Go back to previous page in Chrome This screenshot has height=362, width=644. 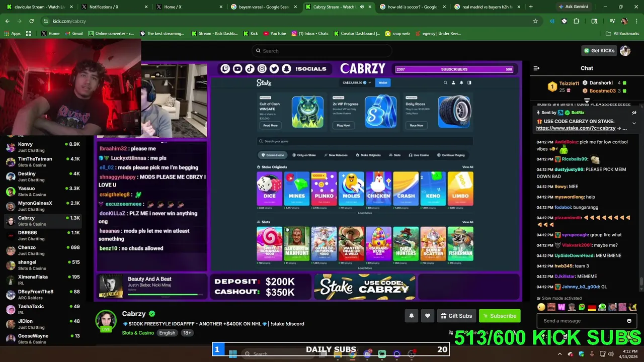tap(7, 21)
